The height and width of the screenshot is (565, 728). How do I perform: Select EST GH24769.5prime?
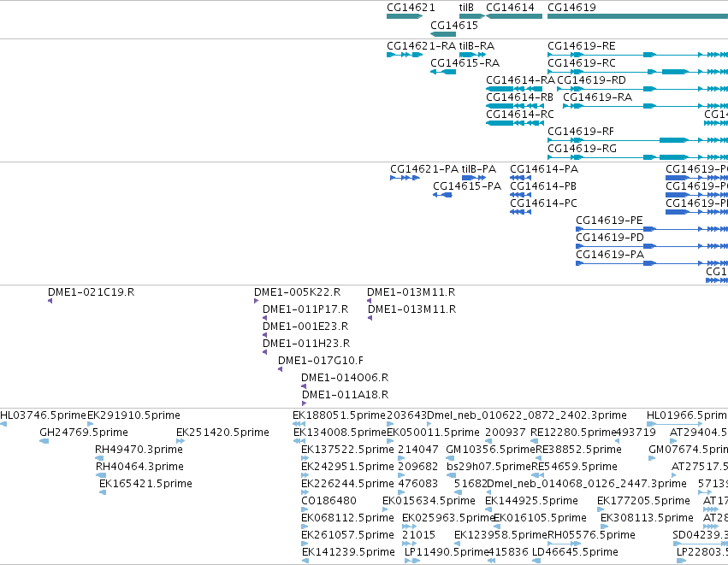(84, 433)
